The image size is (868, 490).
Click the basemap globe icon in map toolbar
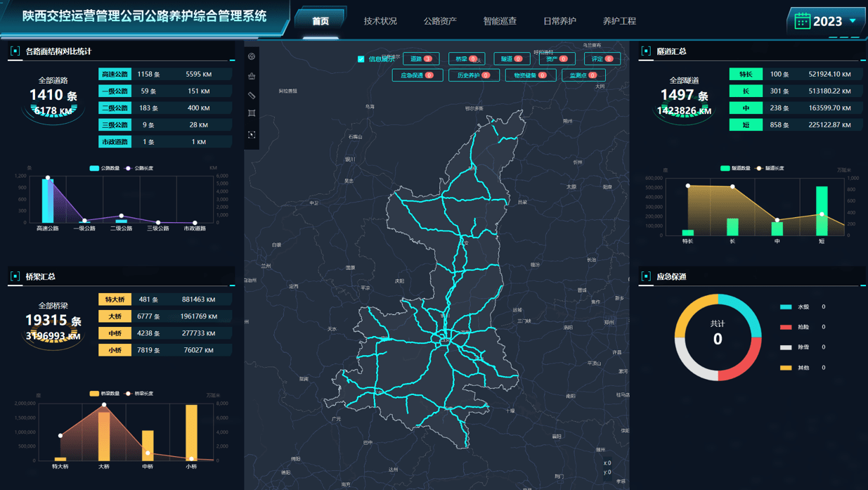[x=252, y=56]
